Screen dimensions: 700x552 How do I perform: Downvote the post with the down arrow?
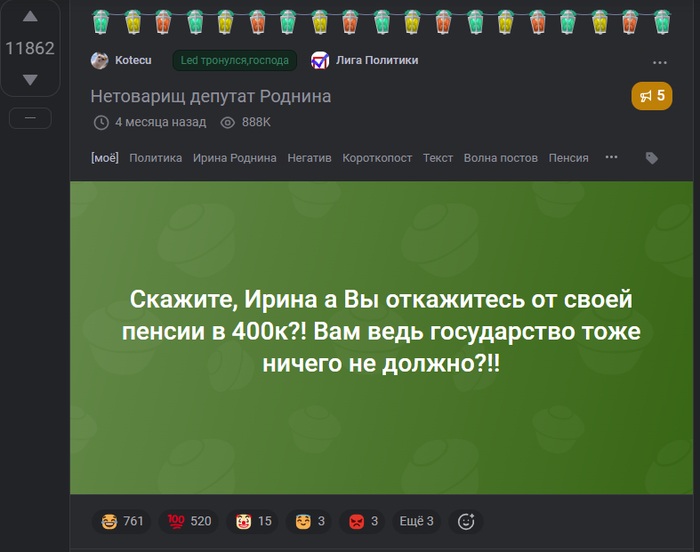coord(30,80)
